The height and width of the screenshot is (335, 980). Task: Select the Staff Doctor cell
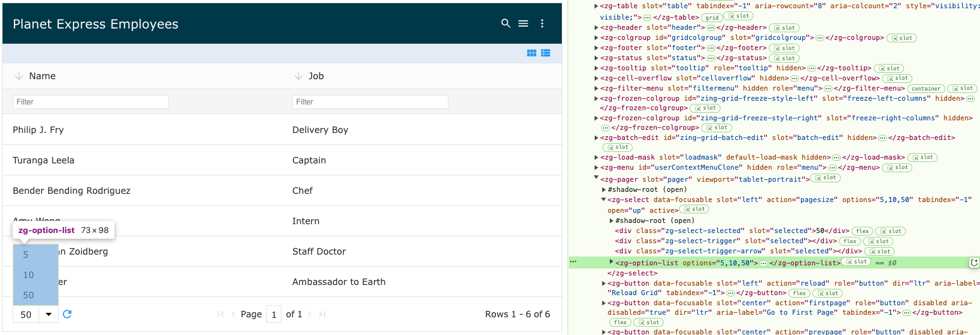pyautogui.click(x=422, y=251)
